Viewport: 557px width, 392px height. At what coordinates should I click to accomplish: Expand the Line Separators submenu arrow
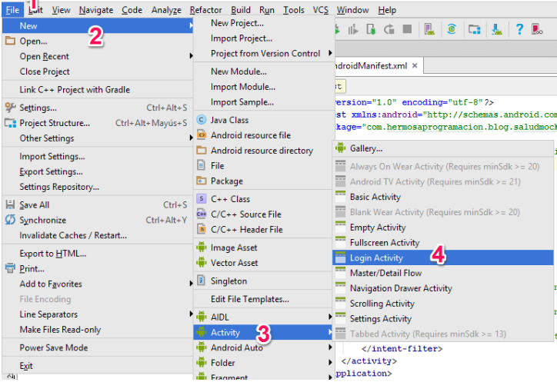click(191, 314)
